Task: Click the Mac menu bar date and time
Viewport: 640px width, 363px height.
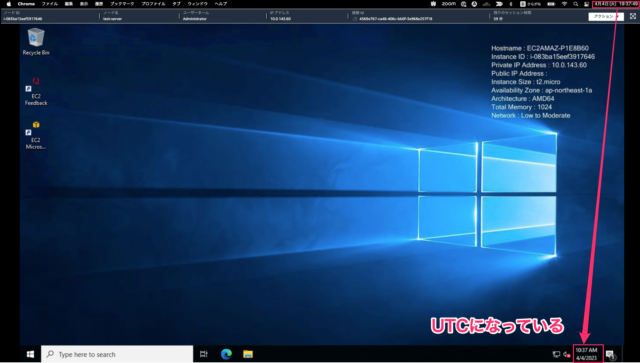Action: tap(616, 4)
